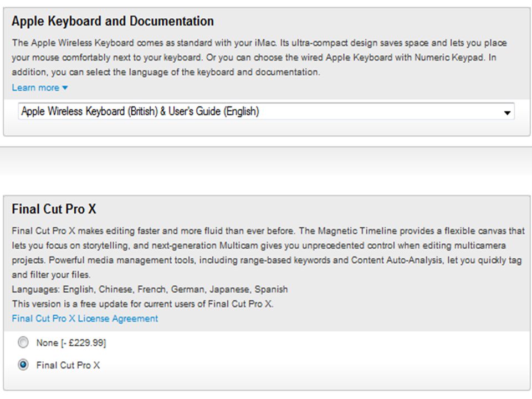Open the Final Cut Pro X License Agreement
The image size is (532, 399).
click(x=85, y=319)
